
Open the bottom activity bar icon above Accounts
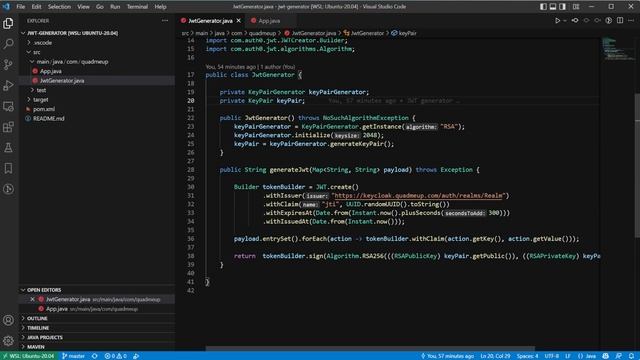[8, 189]
